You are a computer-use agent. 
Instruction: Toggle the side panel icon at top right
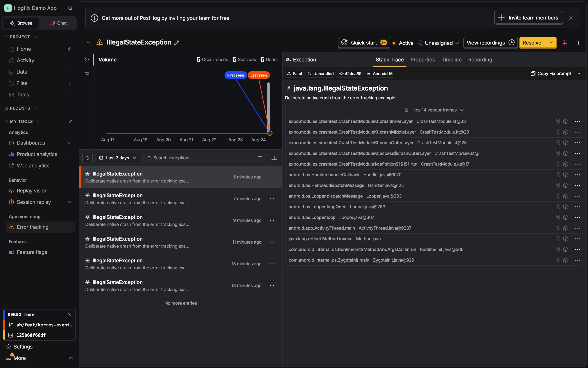[x=578, y=43]
